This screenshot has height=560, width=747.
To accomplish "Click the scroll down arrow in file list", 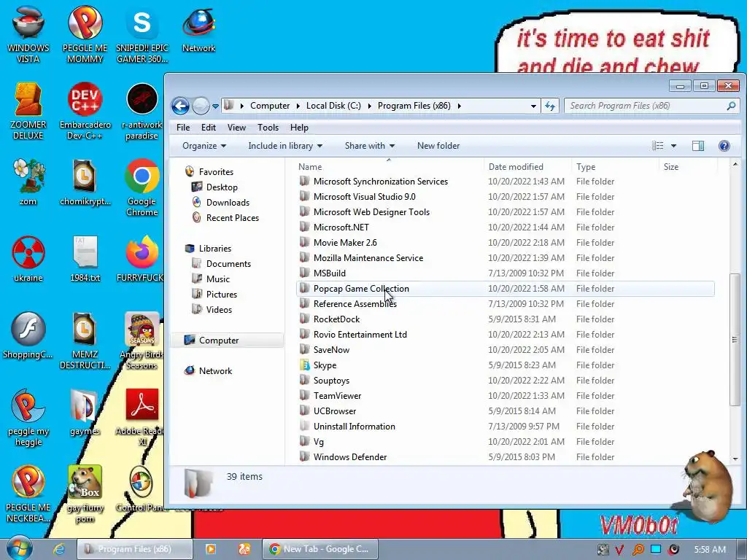I will (x=735, y=459).
